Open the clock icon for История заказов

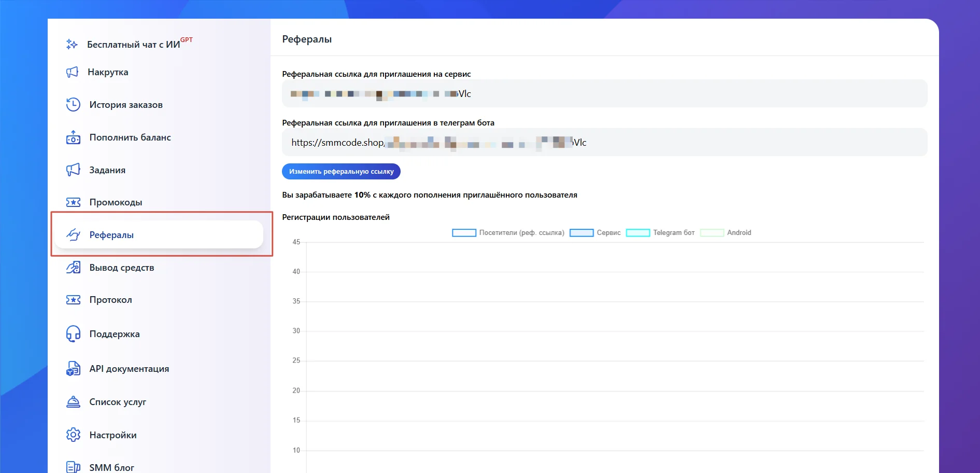[x=73, y=104]
